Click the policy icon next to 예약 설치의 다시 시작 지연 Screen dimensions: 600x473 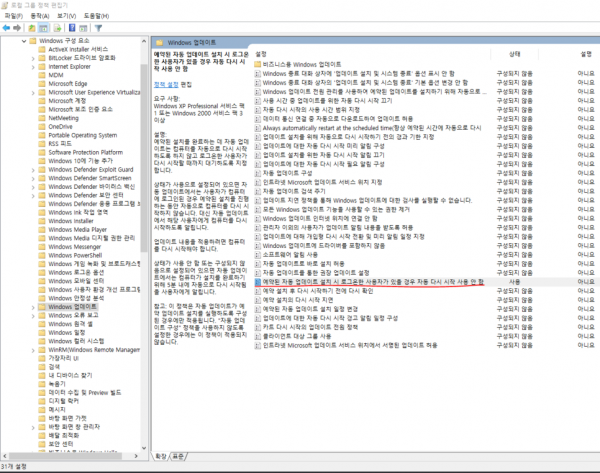tap(258, 300)
